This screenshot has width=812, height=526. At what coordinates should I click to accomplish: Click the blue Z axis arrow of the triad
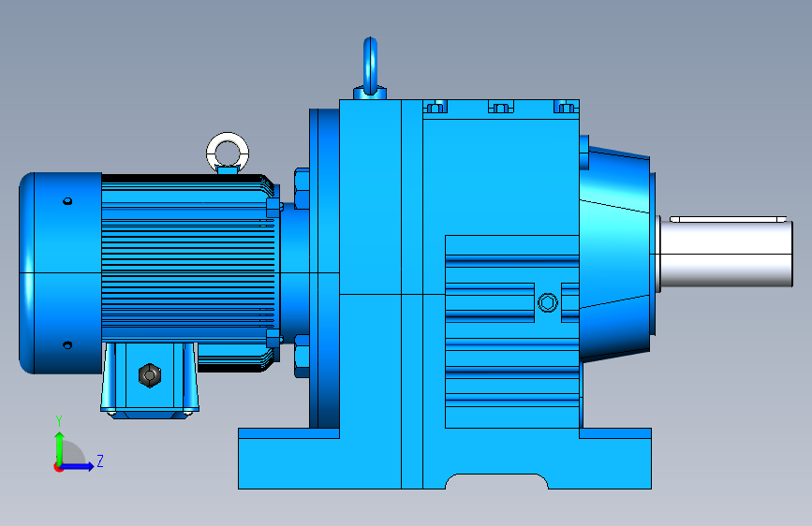pyautogui.click(x=77, y=466)
